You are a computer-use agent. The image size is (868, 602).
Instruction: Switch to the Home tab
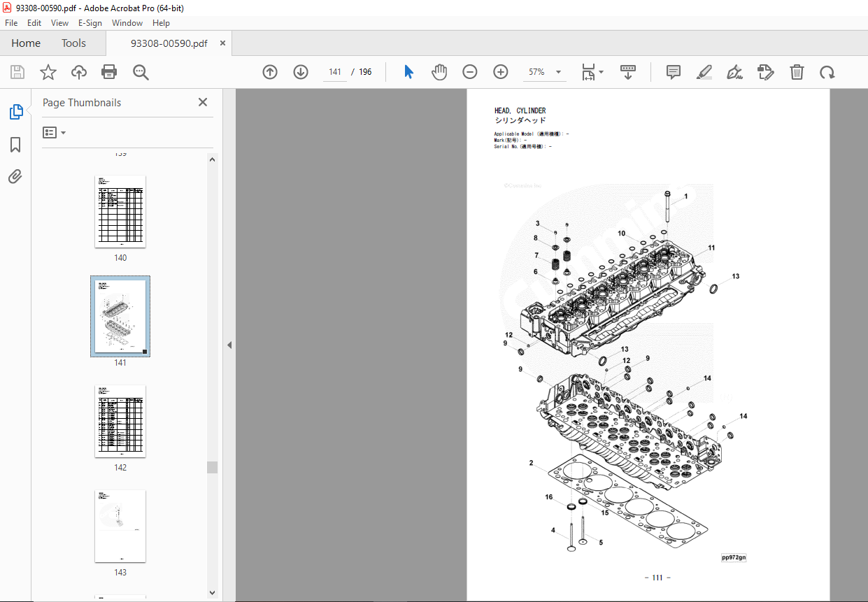click(x=26, y=43)
